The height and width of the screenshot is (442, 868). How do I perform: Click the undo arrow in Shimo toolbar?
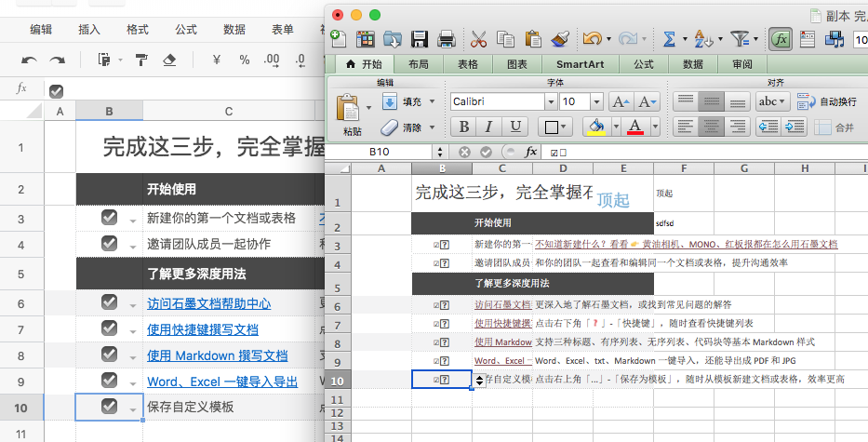[x=30, y=60]
